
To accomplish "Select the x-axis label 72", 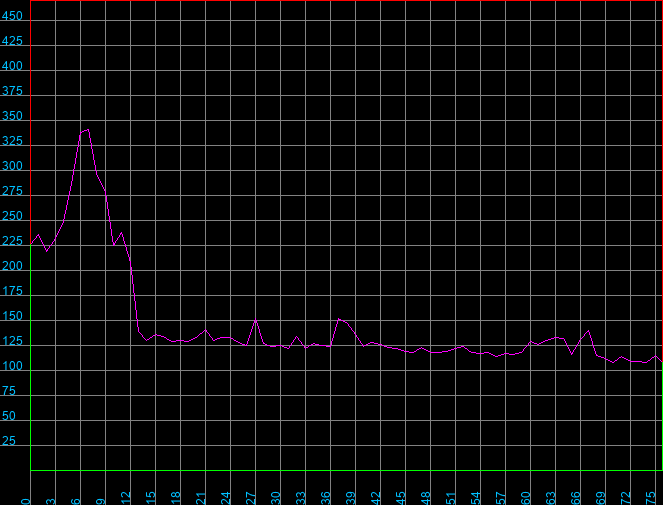I will click(625, 498).
